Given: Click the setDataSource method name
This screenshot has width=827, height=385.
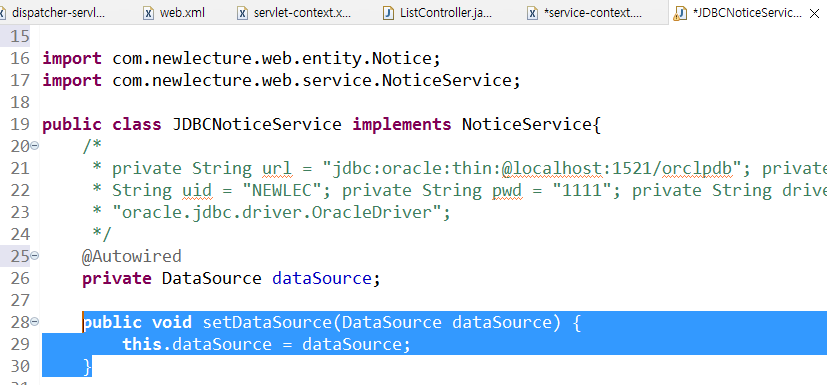Looking at the screenshot, I should click(267, 322).
